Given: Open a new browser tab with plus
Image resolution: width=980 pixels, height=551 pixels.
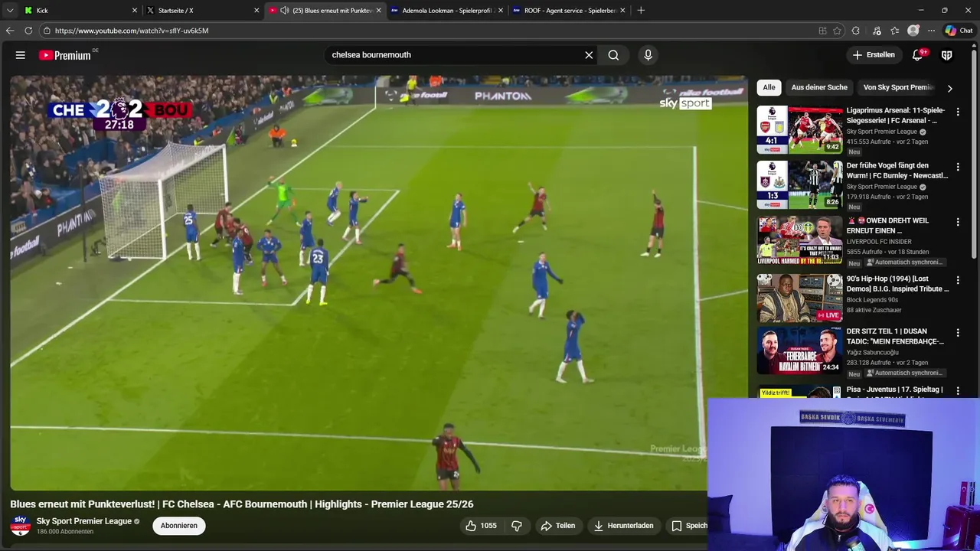Looking at the screenshot, I should click(641, 11).
